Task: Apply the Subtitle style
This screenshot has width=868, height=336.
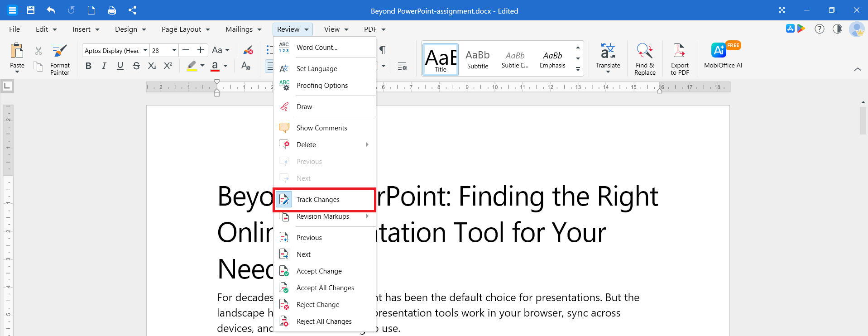Action: pyautogui.click(x=478, y=59)
